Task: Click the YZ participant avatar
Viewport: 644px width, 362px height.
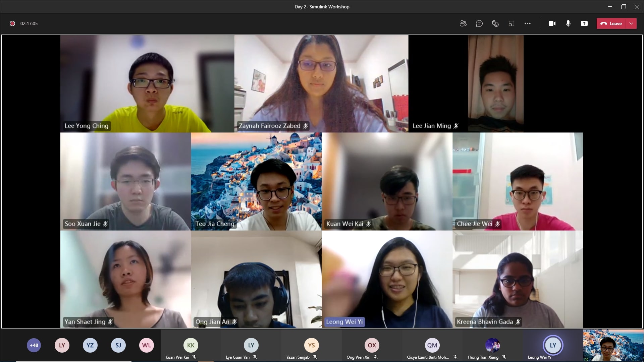Action: pyautogui.click(x=90, y=345)
